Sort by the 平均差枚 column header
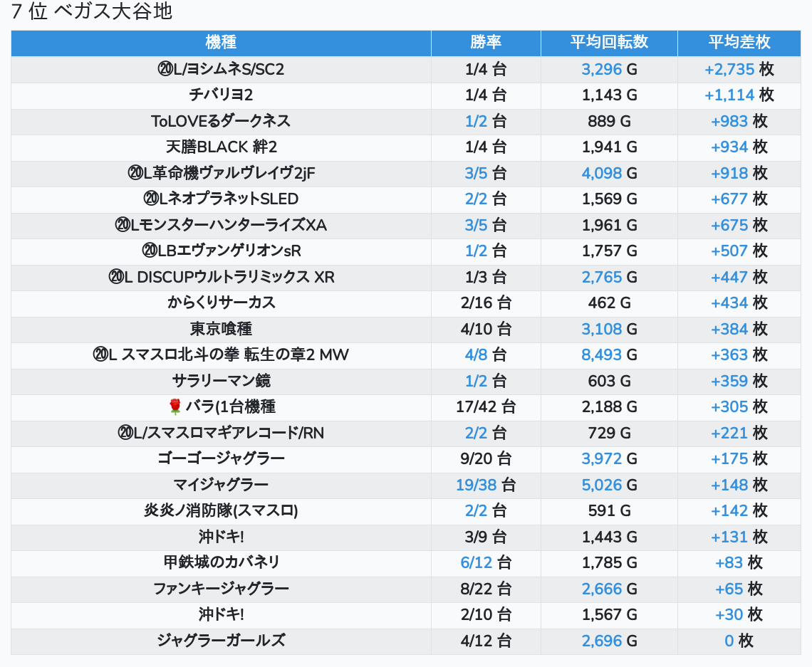 pos(739,43)
